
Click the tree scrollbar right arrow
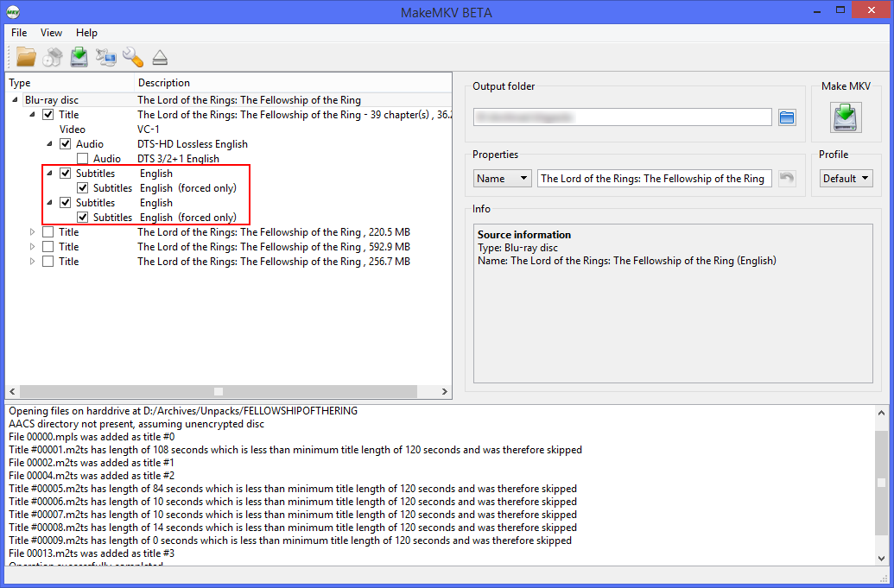point(445,392)
